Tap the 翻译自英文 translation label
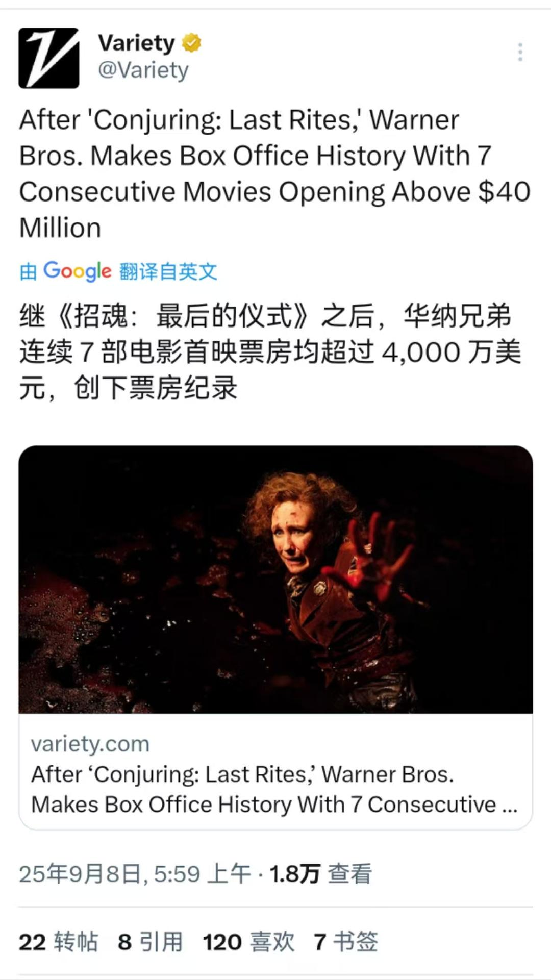 [x=168, y=271]
